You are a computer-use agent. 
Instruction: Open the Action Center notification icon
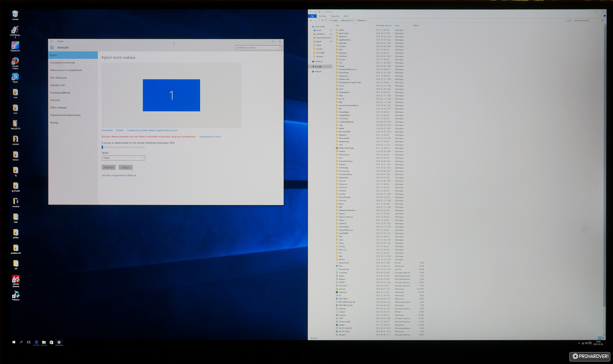[590, 343]
